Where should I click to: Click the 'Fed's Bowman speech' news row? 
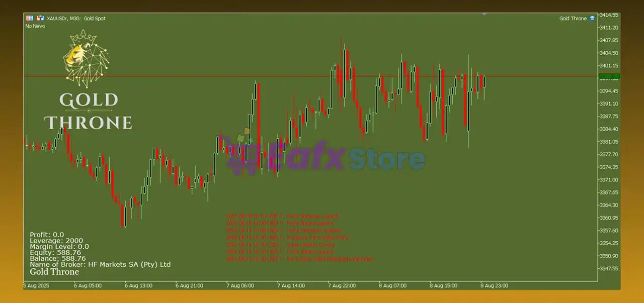pos(282,216)
